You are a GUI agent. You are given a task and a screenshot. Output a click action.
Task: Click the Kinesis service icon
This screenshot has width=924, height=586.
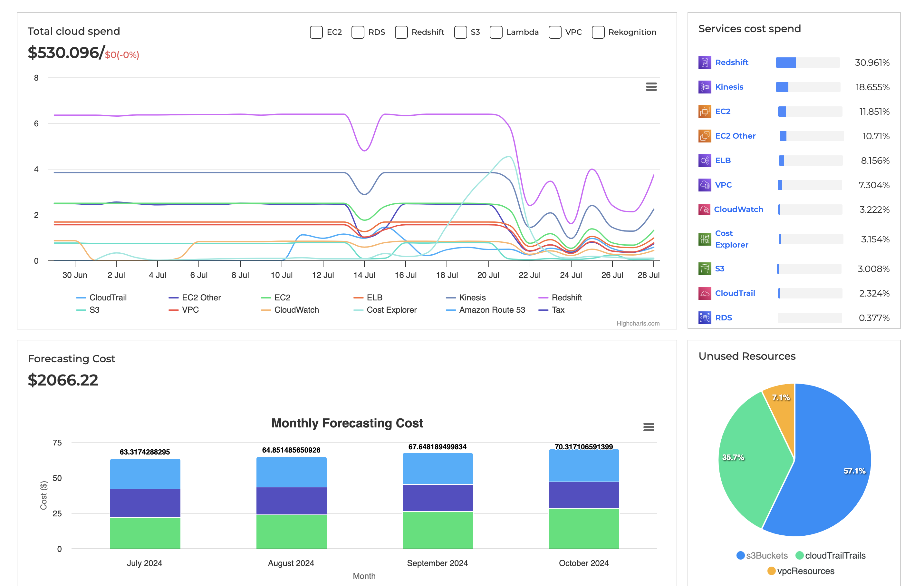click(x=704, y=87)
